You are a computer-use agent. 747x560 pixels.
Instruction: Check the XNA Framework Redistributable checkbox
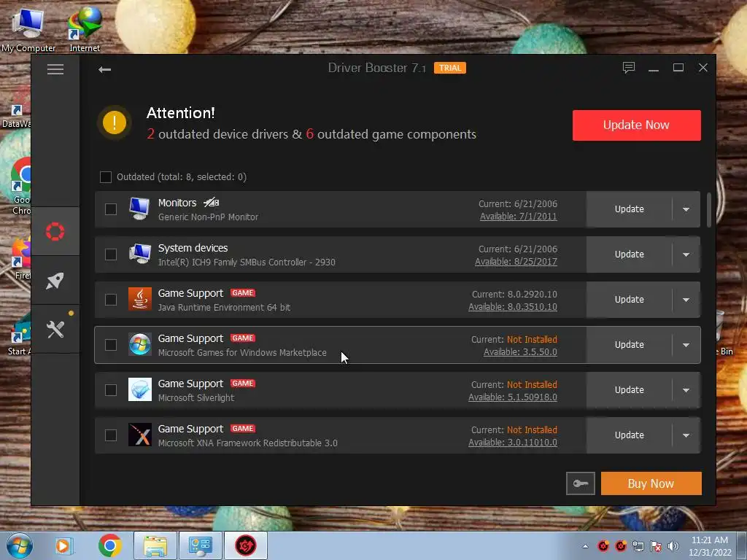(111, 435)
